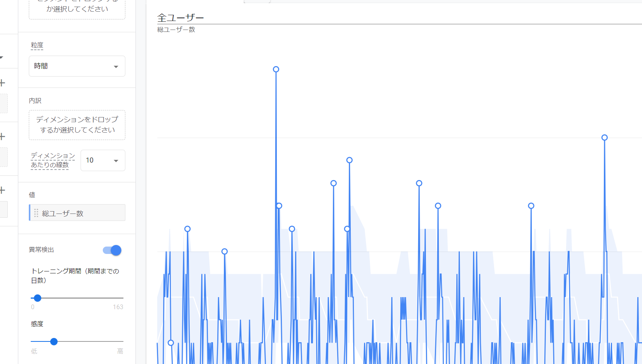The image size is (642, 364).
Task: Click the lowest anomaly marker near chart bottom-left
Action: pos(171,343)
